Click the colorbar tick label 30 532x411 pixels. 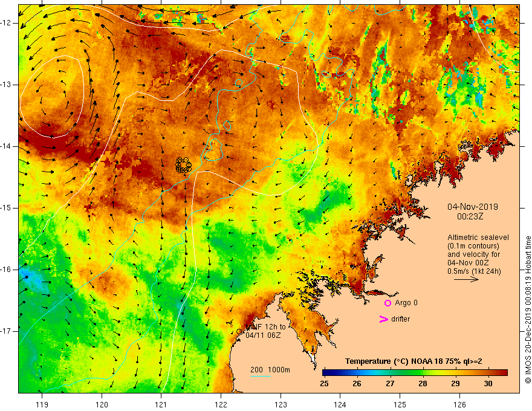[x=488, y=384]
